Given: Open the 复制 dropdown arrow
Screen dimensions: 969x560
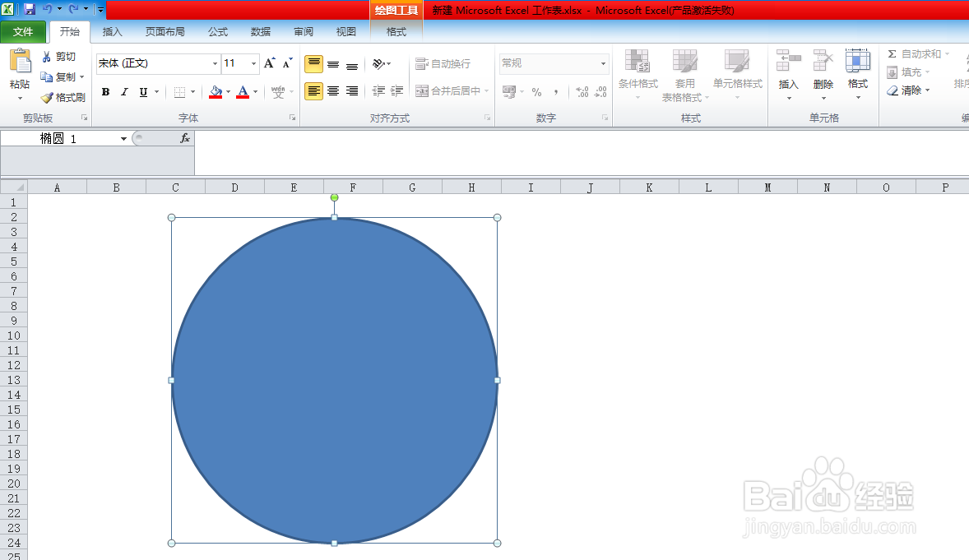Looking at the screenshot, I should 81,77.
